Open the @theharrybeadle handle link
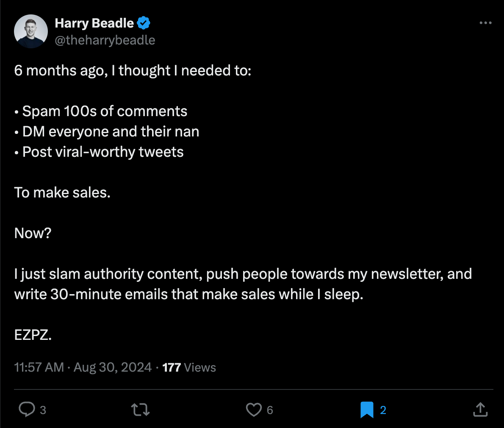The image size is (504, 428). click(105, 40)
